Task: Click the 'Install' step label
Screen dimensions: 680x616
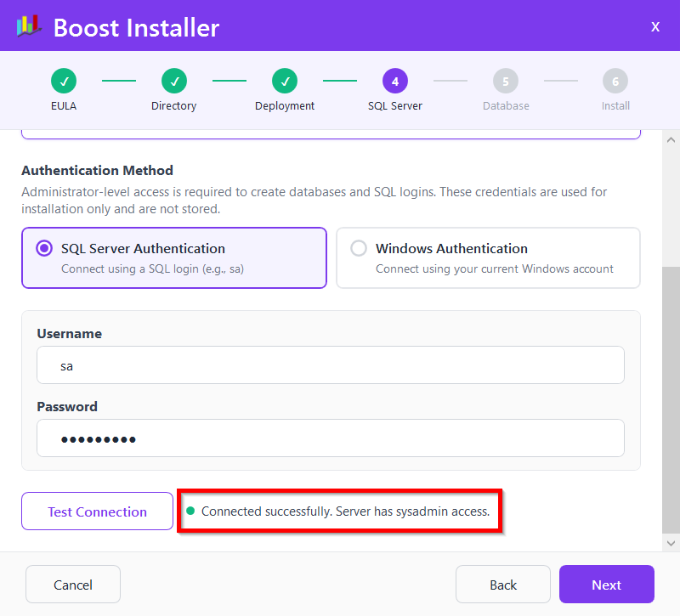Action: point(615,106)
